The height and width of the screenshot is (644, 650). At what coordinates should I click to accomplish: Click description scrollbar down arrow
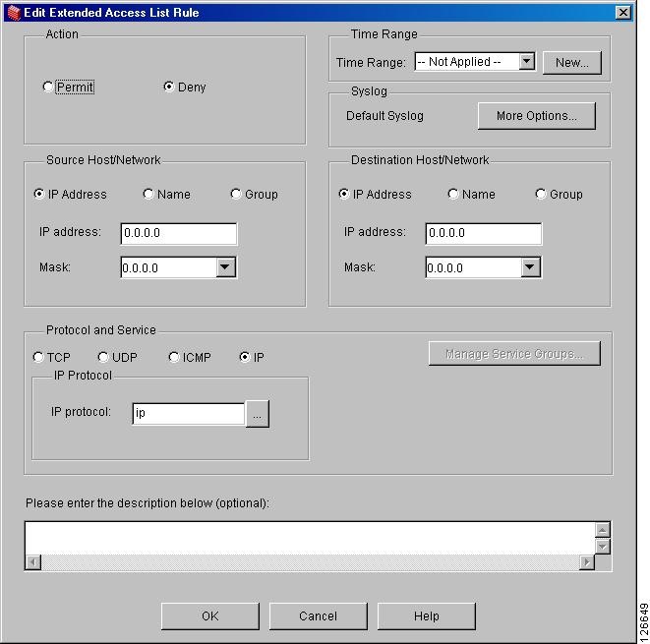pos(603,547)
